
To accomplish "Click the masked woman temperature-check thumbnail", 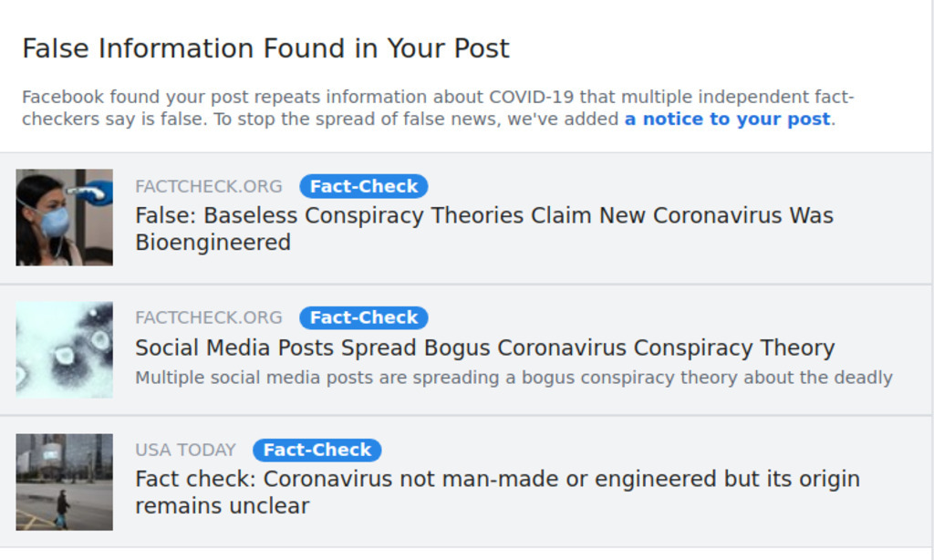I will coord(64,217).
